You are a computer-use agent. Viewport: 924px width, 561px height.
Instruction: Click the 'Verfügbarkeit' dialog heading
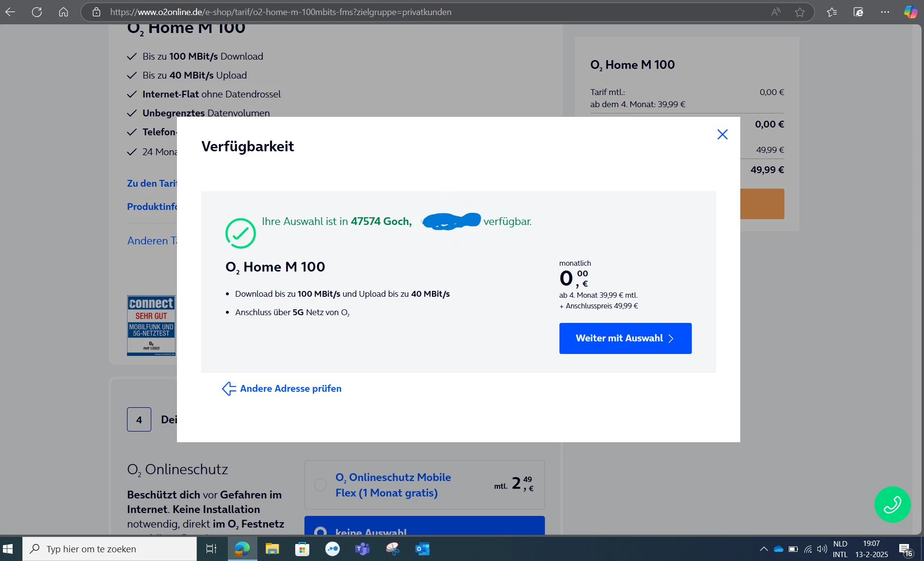[248, 146]
